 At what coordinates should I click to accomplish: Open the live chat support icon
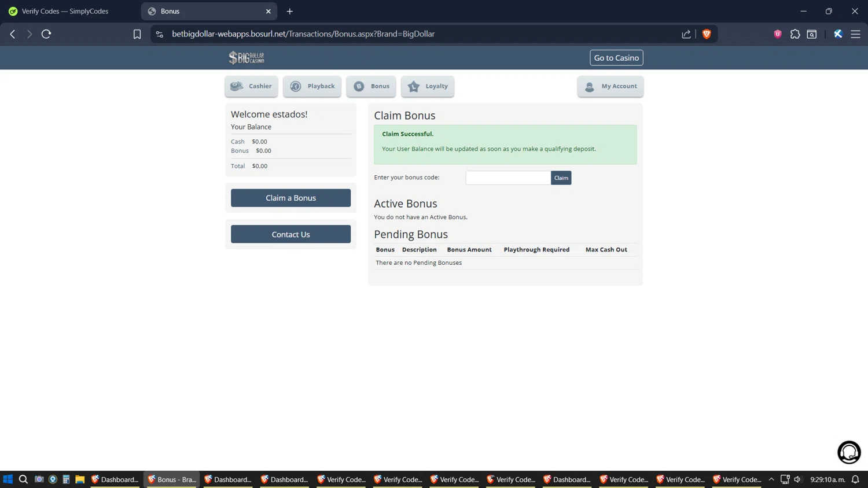point(849,452)
